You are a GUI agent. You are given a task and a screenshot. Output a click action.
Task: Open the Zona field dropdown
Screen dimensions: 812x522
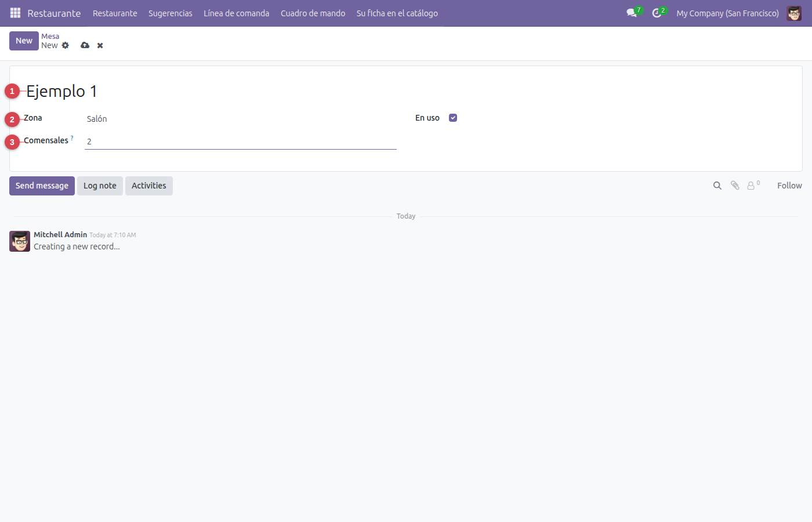click(x=241, y=119)
